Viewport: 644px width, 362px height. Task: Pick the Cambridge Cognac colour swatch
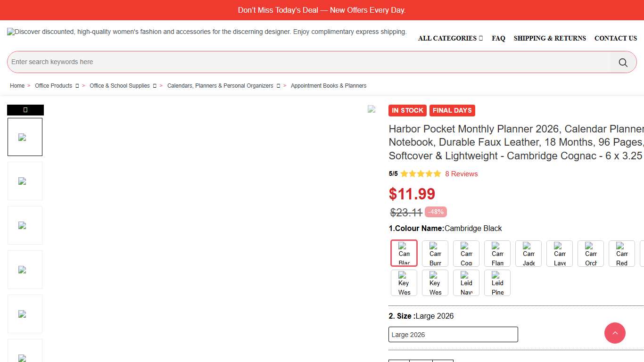[x=466, y=254]
